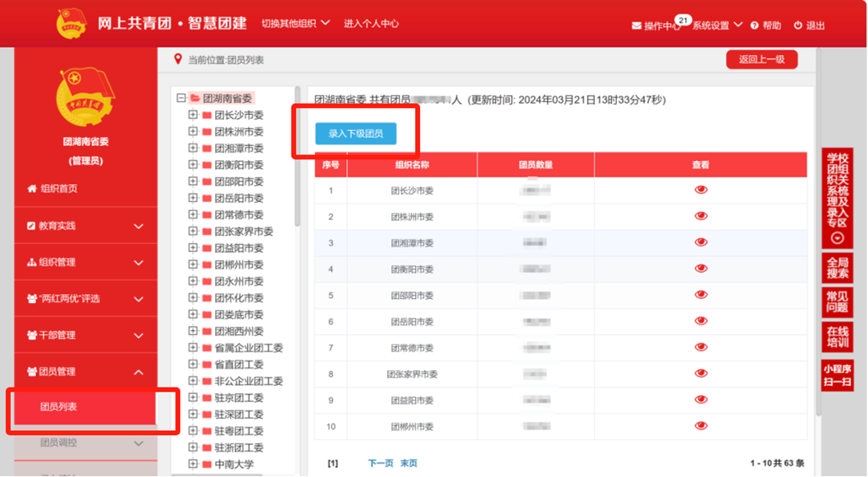Click the red folder icon of 团长沙市委

click(x=207, y=115)
